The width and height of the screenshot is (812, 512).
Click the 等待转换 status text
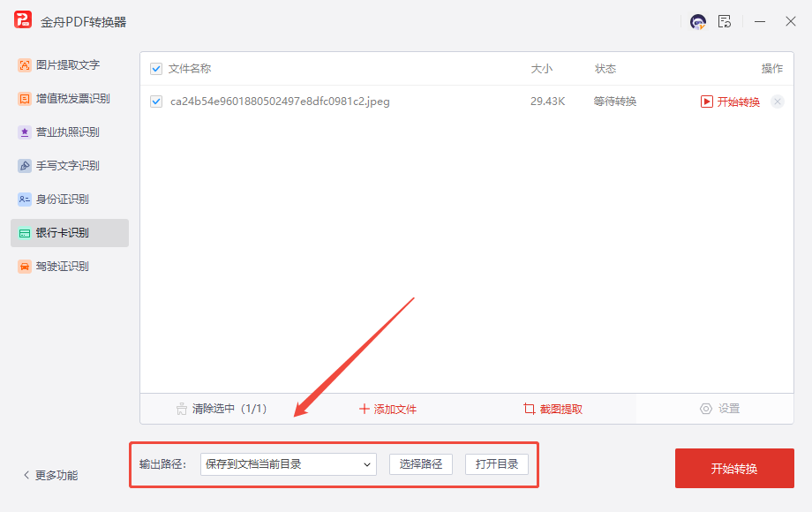tap(614, 102)
